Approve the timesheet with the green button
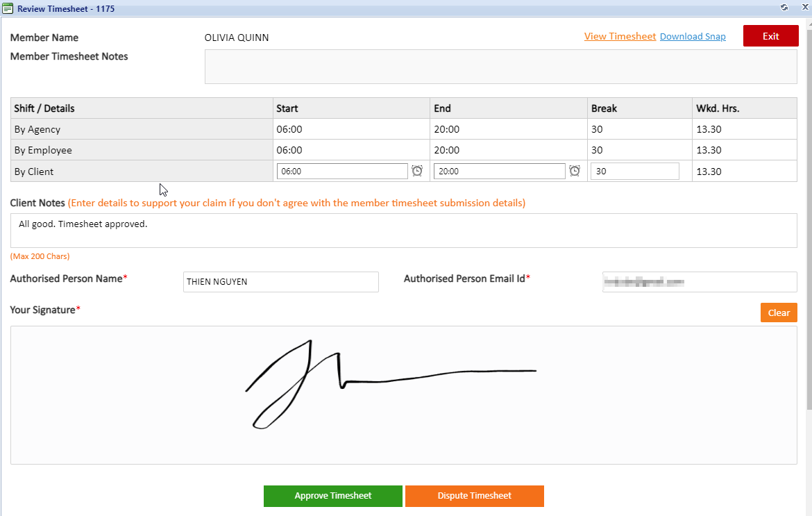 click(332, 496)
